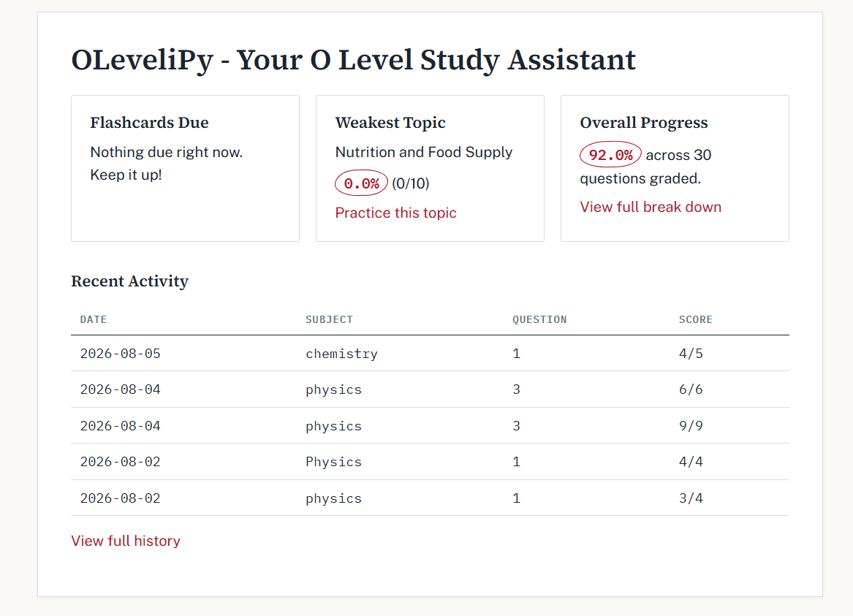Click the Nutrition and Food Supply text

coord(424,152)
